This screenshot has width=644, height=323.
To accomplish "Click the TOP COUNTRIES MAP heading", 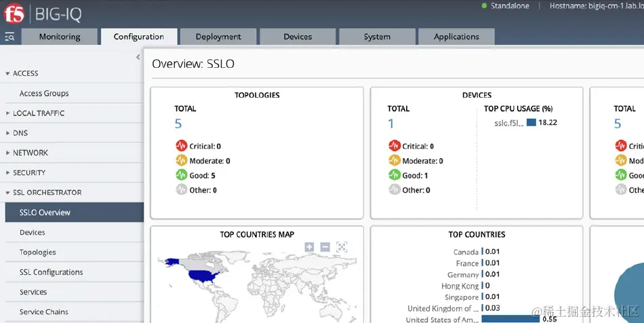I will point(257,234).
